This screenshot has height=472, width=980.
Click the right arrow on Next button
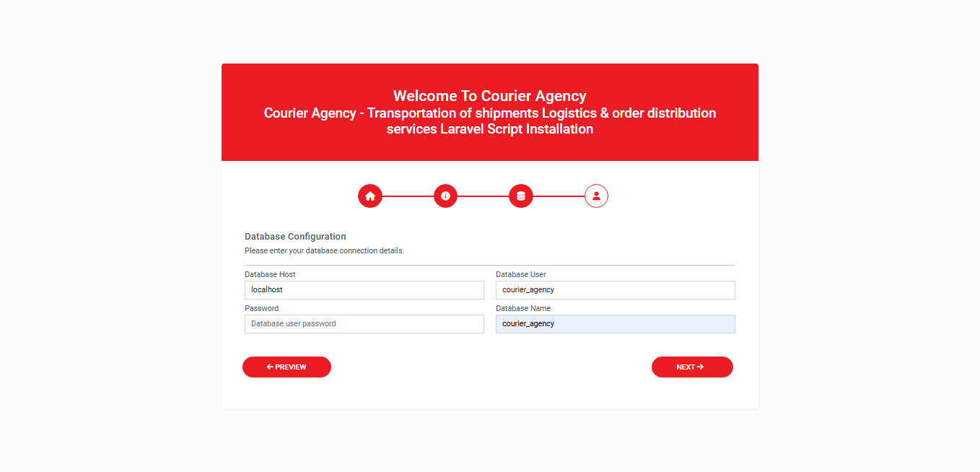700,367
